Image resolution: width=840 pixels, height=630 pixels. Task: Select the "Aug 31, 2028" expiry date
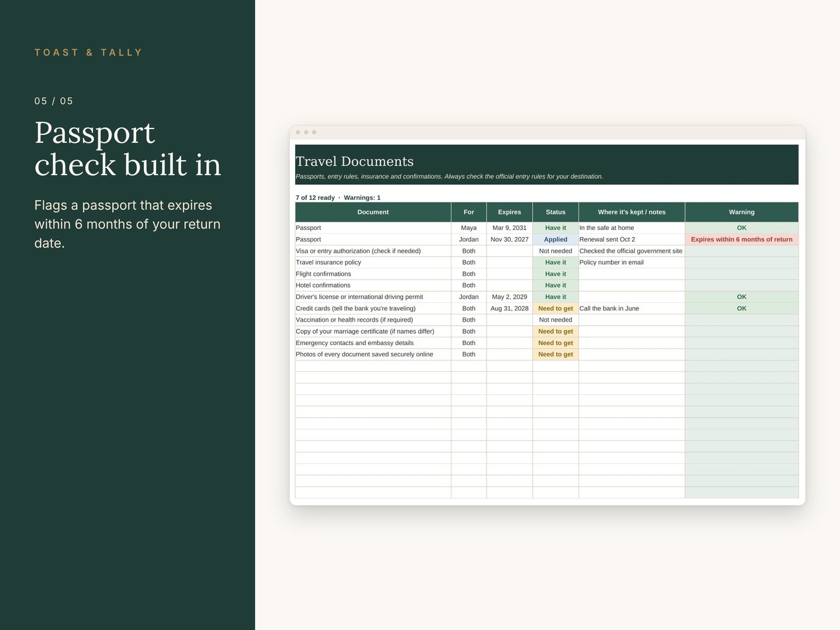(509, 308)
